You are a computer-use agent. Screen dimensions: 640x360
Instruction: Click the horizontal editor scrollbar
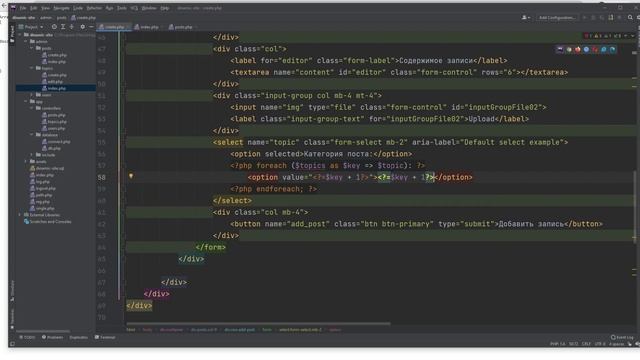point(258,324)
